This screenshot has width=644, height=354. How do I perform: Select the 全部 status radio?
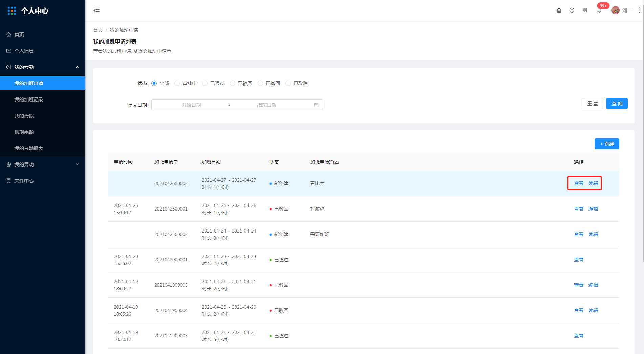pyautogui.click(x=154, y=83)
